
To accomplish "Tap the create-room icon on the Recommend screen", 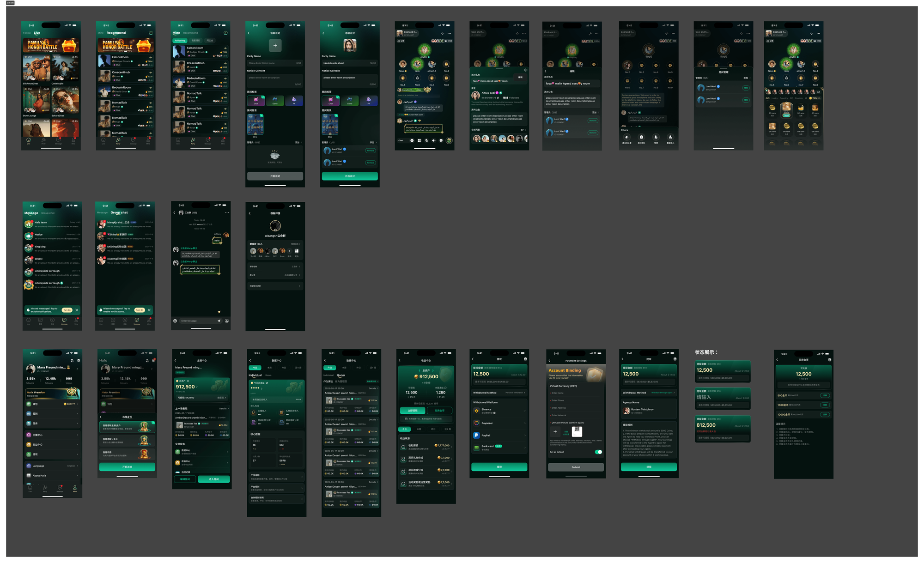I will click(151, 33).
